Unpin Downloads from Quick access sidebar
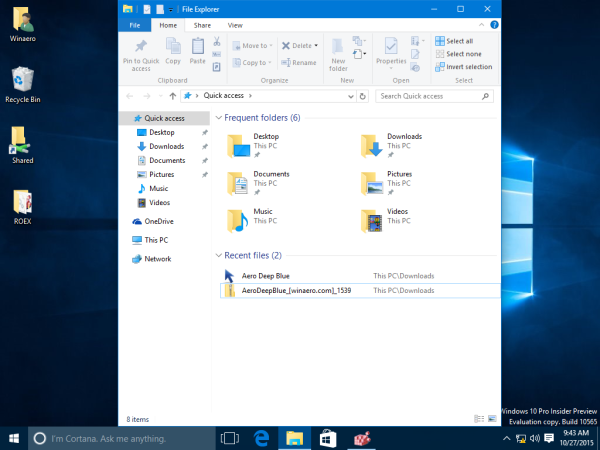This screenshot has width=600, height=450. click(x=205, y=147)
